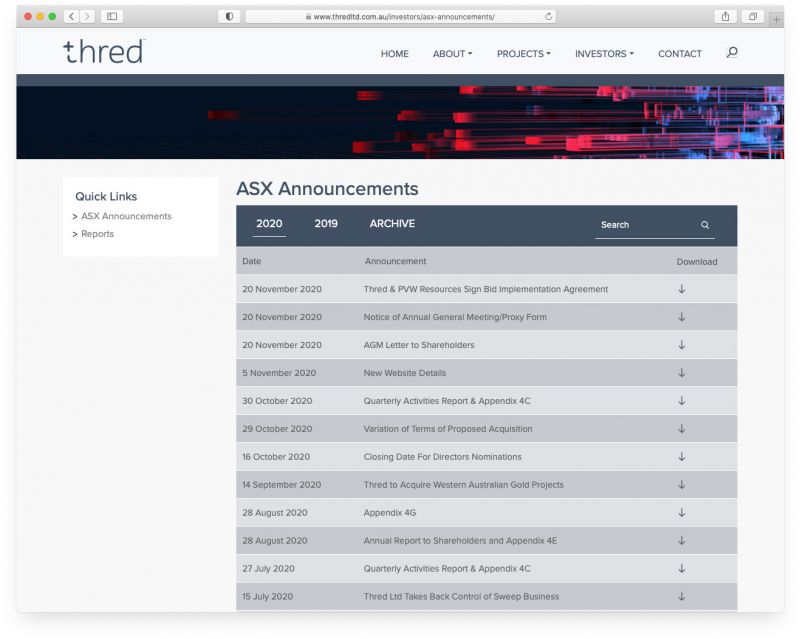Download the Bid Implementation Agreement announcement

point(682,289)
